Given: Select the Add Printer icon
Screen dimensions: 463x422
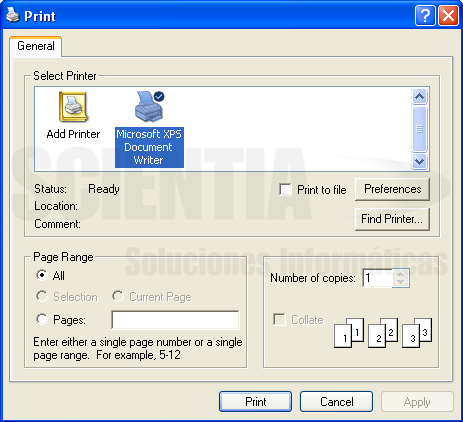Looking at the screenshot, I should coord(73,107).
